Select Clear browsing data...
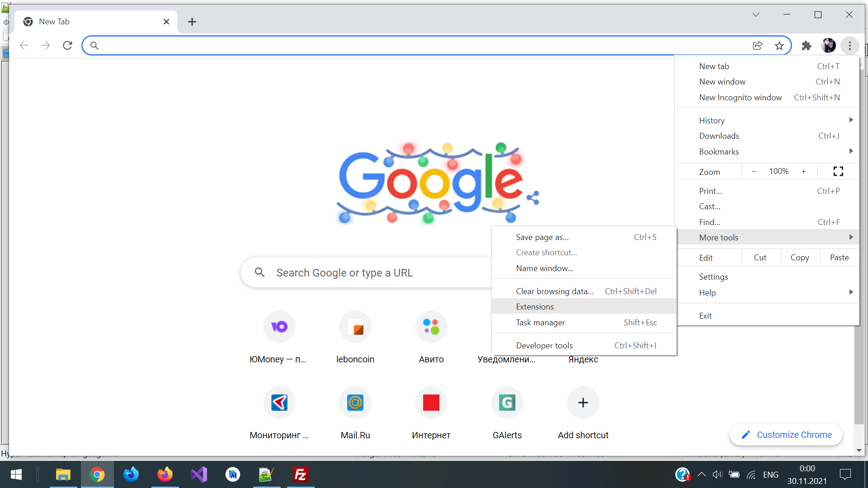This screenshot has width=868, height=488. click(x=584, y=291)
